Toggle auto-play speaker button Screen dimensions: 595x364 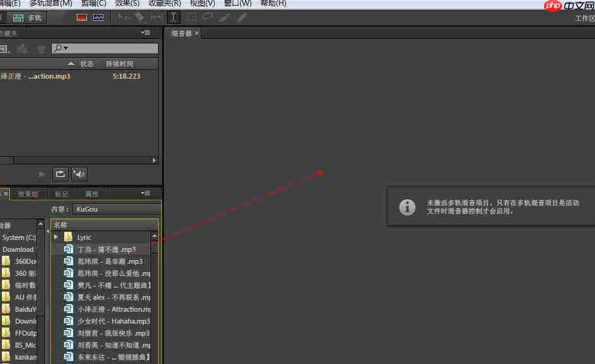(79, 174)
